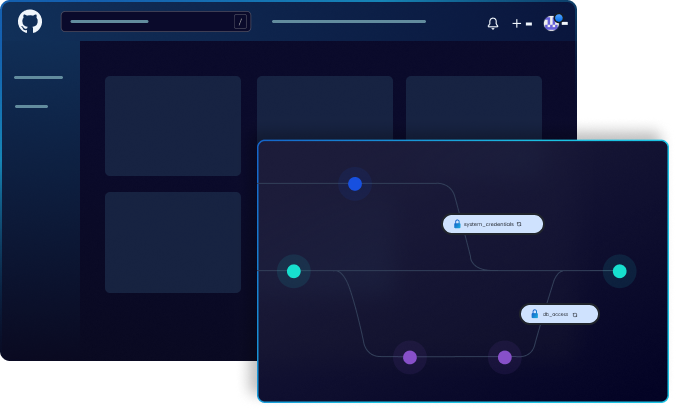676x410 pixels.
Task: Open the top-left repository card
Action: pyautogui.click(x=173, y=126)
